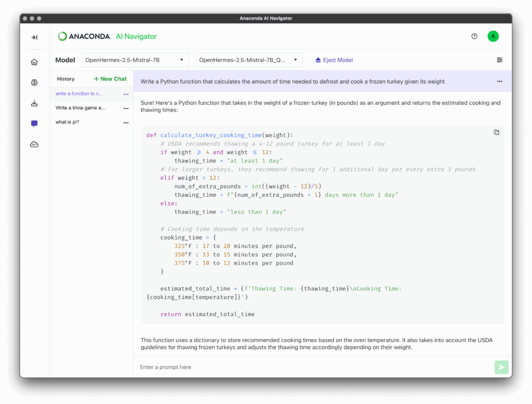532x404 pixels.
Task: Select the Chat bubble icon in sidebar
Action: tap(34, 124)
